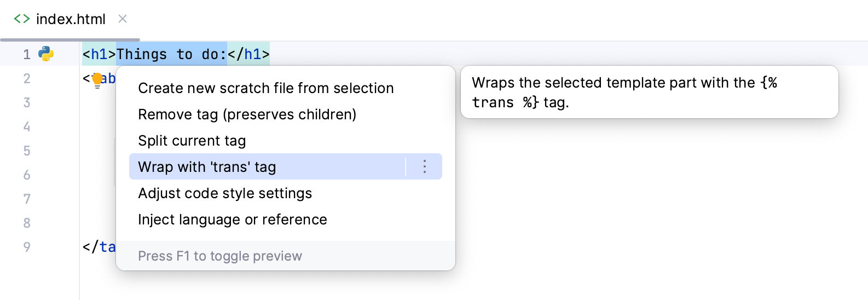The width and height of the screenshot is (868, 300).
Task: Pick the Split current tag action
Action: 192,141
